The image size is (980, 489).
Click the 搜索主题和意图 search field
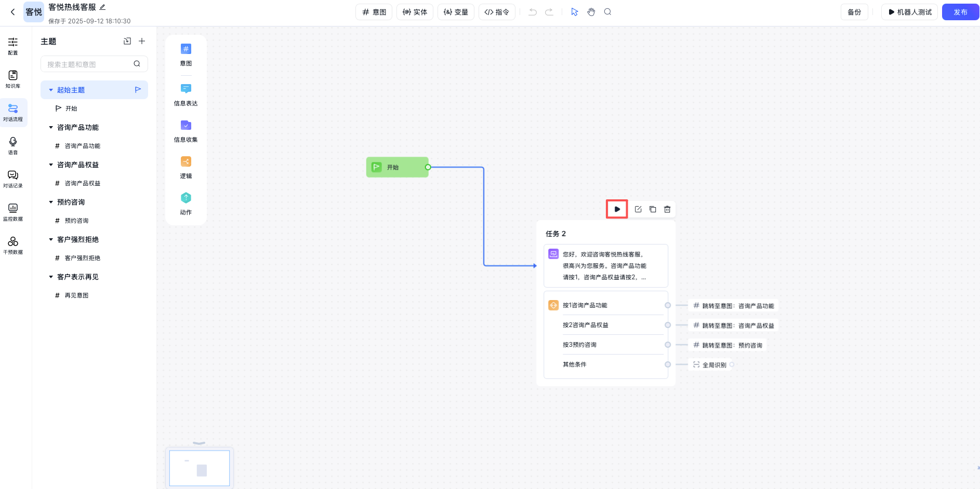coord(88,64)
